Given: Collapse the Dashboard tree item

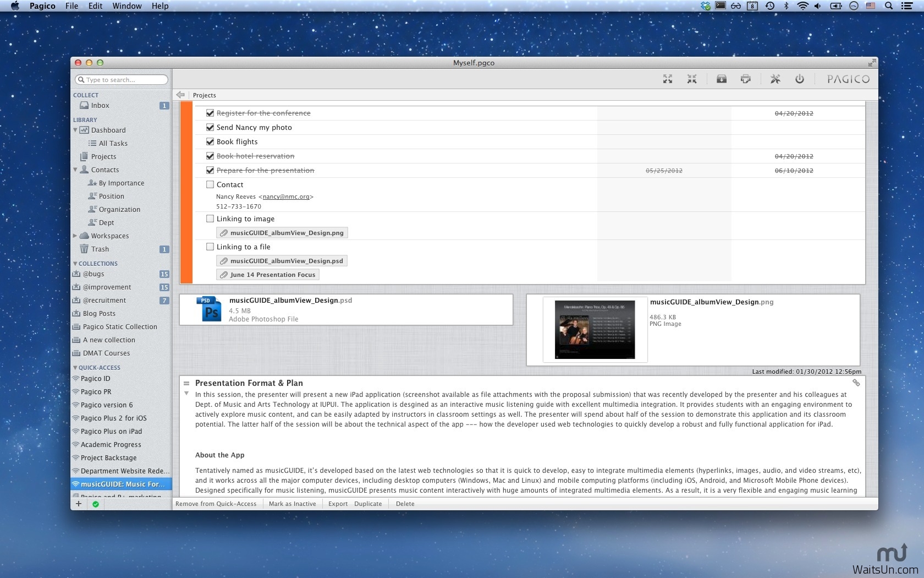Looking at the screenshot, I should coord(75,130).
